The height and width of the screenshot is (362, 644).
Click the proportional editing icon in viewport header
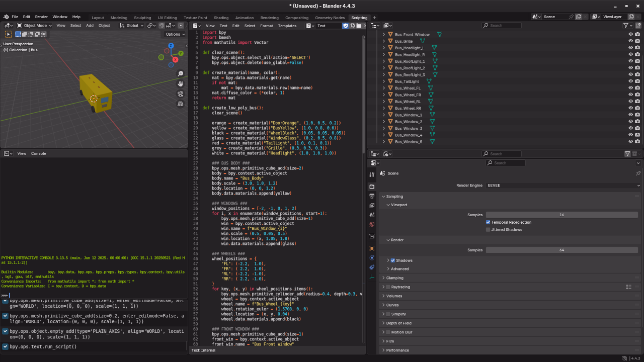tap(181, 26)
